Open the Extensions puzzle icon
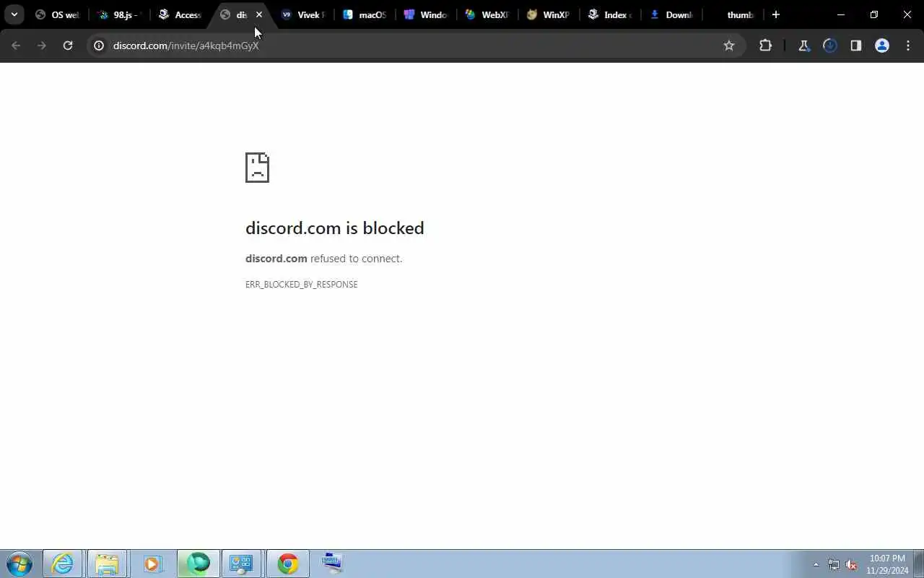This screenshot has height=578, width=924. [765, 46]
